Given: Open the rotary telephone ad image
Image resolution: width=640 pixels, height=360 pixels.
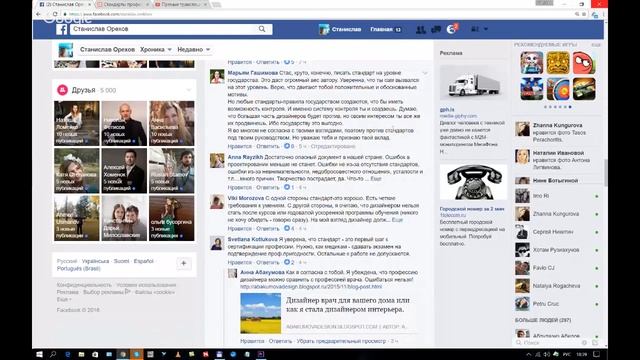Looking at the screenshot, I should 473,182.
